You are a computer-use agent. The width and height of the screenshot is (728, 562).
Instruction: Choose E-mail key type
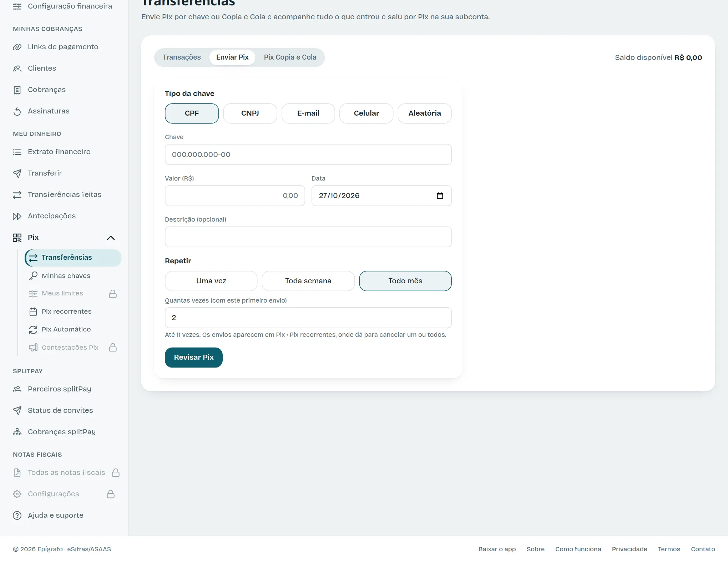pos(308,113)
